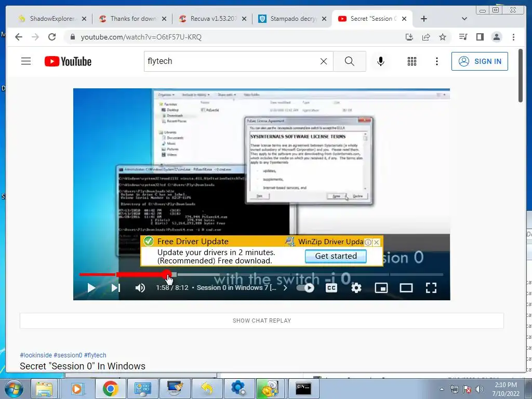
Task: Open the #flytech hashtag
Action: 95,355
